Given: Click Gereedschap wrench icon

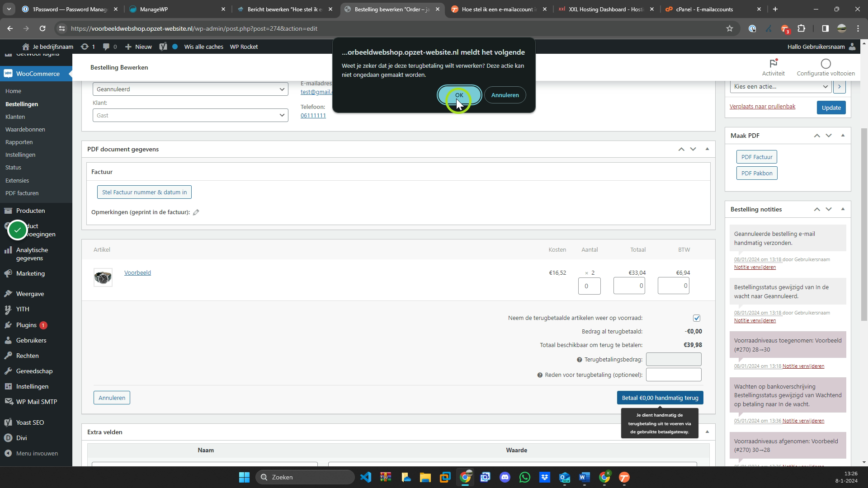Looking at the screenshot, I should tap(8, 371).
